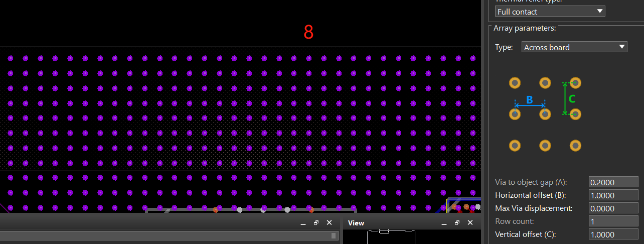The height and width of the screenshot is (244, 644).
Task: Select the Max Via displacement field
Action: (x=613, y=208)
